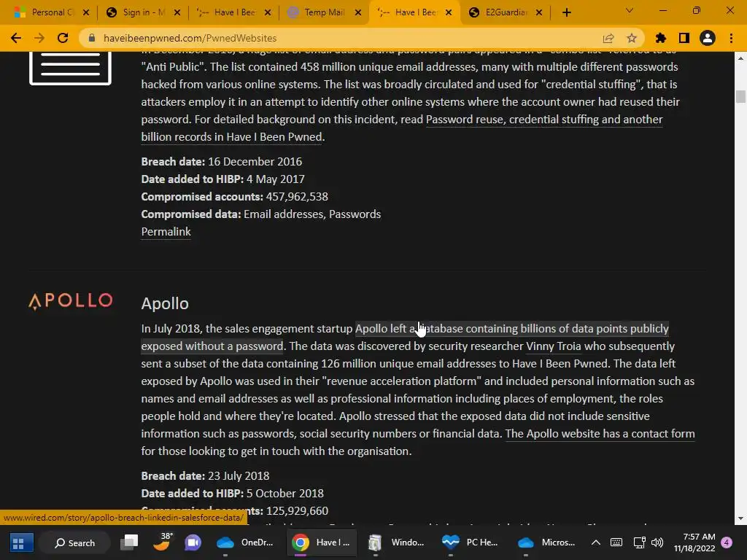
Task: Click the Anti Public list logo
Action: (71, 68)
